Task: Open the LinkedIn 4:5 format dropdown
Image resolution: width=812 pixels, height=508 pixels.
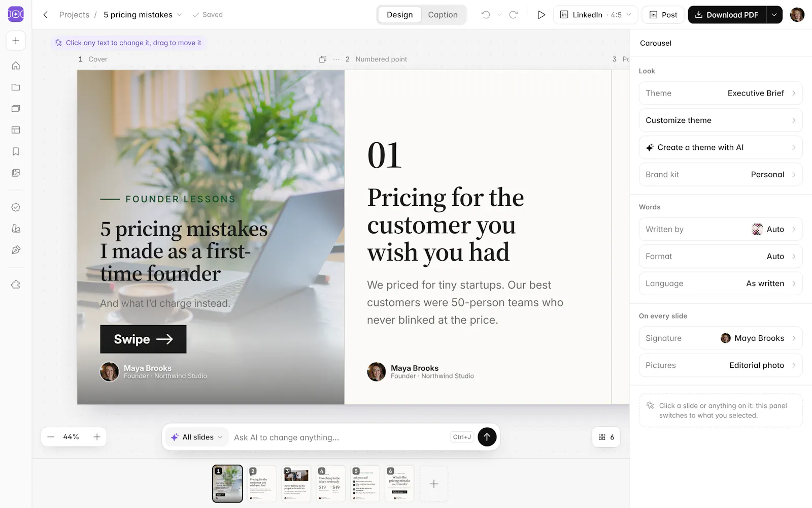Action: tap(595, 15)
